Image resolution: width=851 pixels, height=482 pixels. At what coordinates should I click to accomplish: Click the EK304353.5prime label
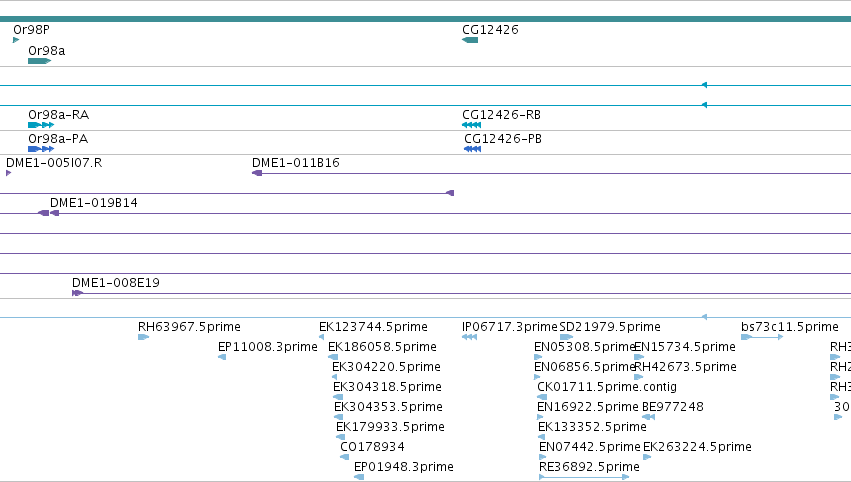389,407
